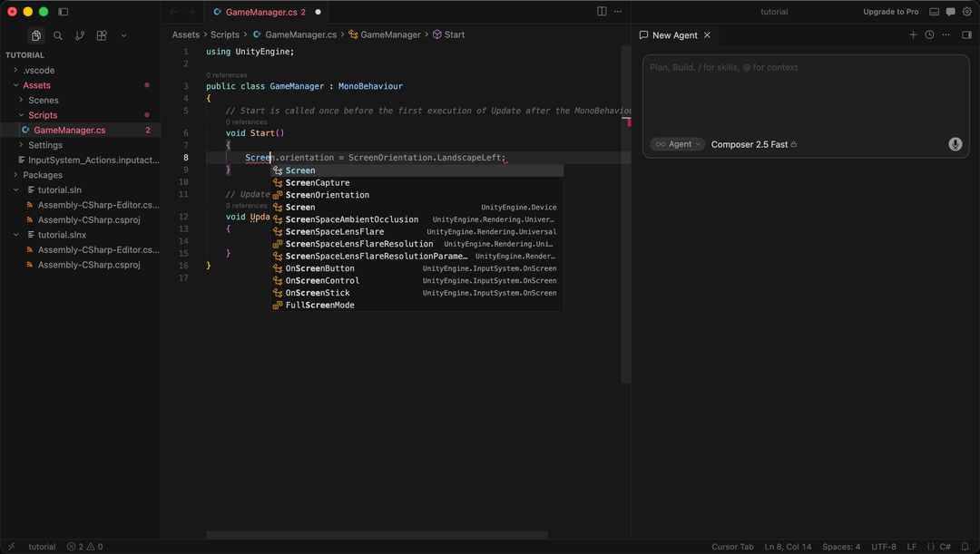Change line ending via LF status entry
The width and height of the screenshot is (980, 554).
[x=912, y=547]
